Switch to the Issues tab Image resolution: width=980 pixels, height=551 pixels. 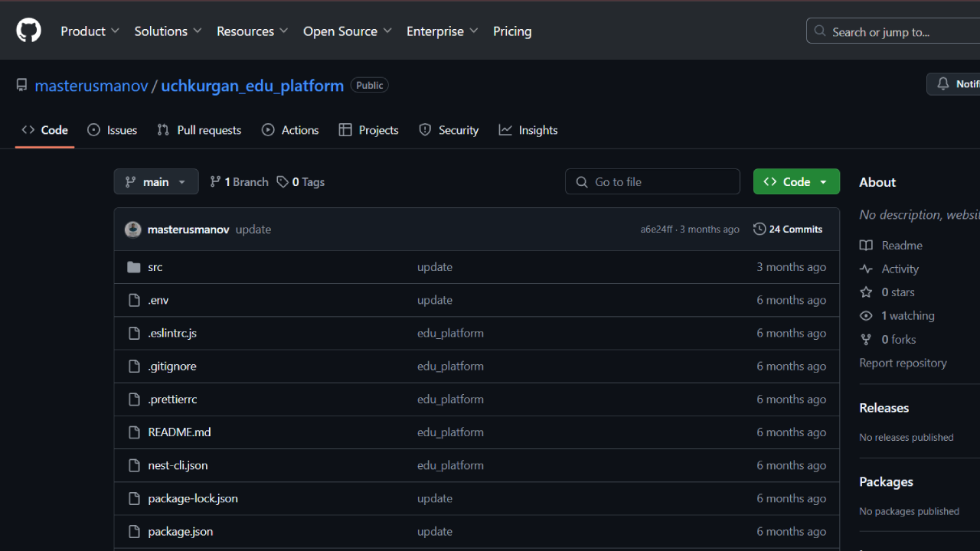pyautogui.click(x=113, y=130)
